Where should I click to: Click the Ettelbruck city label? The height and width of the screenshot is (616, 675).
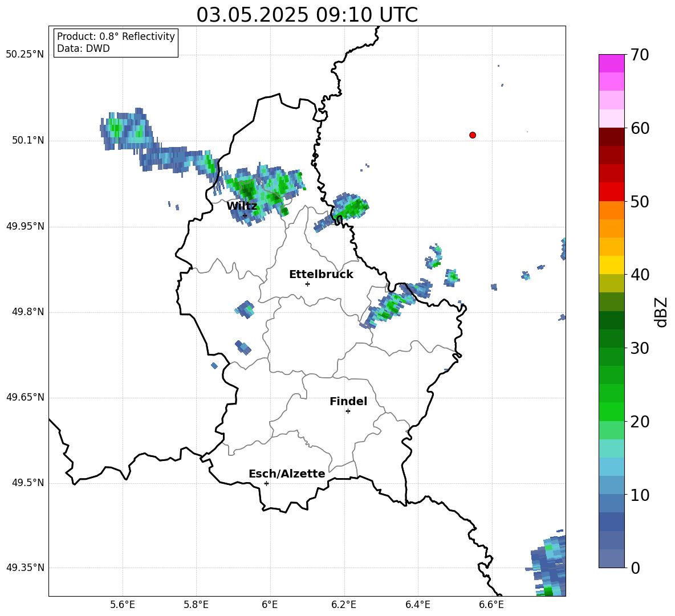coord(321,275)
